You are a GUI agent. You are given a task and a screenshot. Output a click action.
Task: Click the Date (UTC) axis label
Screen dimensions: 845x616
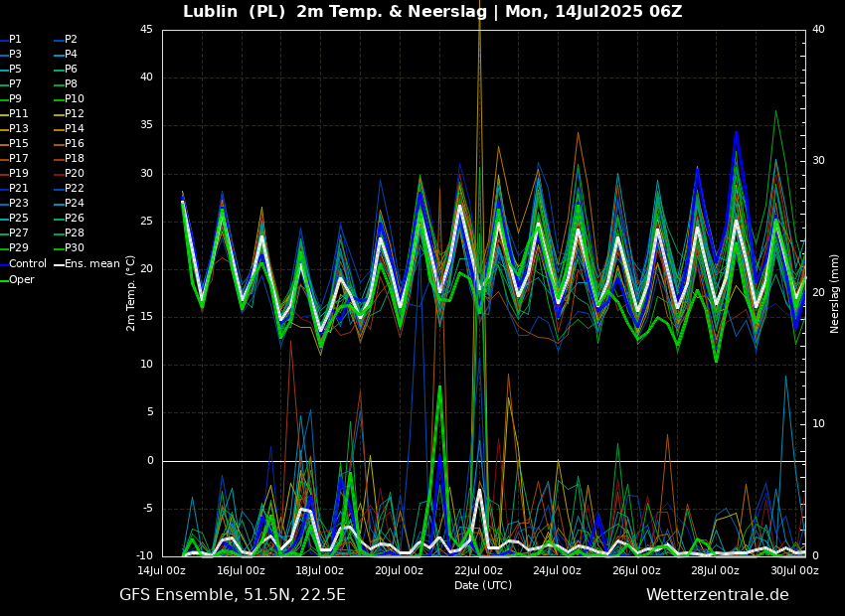pos(483,585)
